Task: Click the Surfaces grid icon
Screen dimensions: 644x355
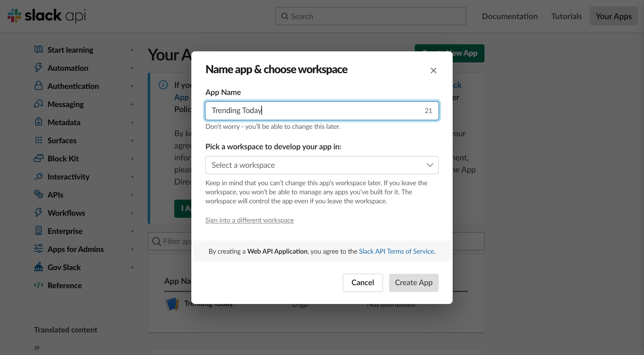Action: point(39,140)
